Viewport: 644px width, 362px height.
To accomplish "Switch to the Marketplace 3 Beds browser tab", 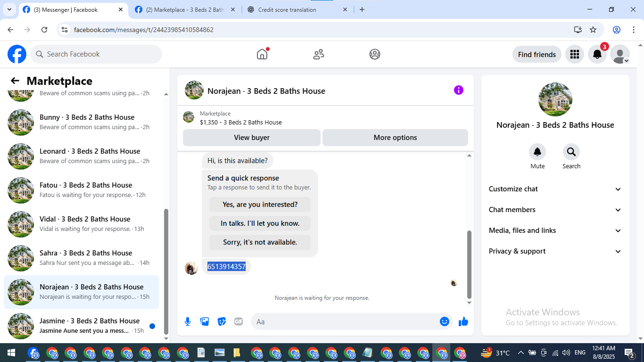I will [185, 9].
